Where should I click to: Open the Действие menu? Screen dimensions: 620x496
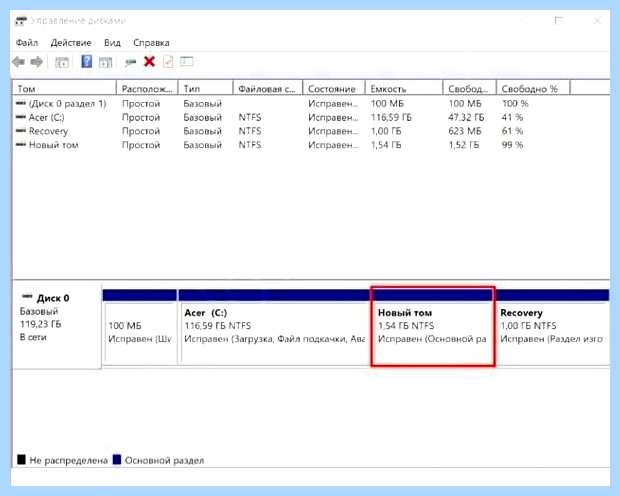tap(71, 43)
